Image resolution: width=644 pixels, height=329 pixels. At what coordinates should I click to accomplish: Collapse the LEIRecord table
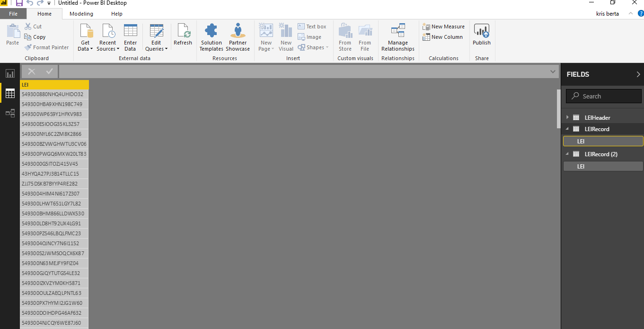click(x=567, y=129)
